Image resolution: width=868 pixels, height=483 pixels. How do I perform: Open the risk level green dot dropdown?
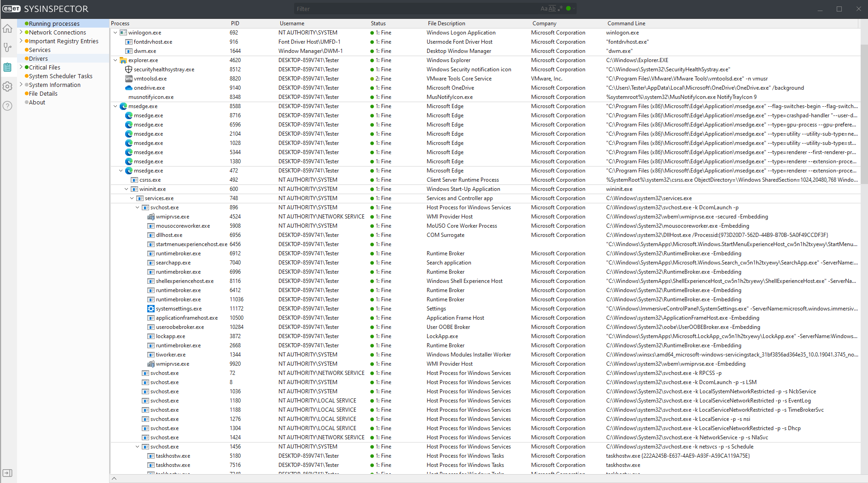point(570,8)
